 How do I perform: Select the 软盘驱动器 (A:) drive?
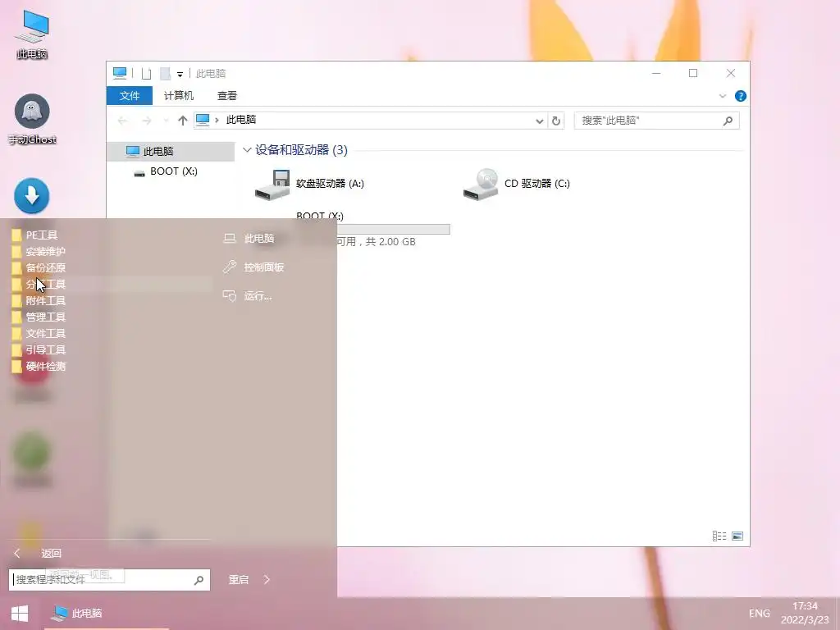[309, 184]
